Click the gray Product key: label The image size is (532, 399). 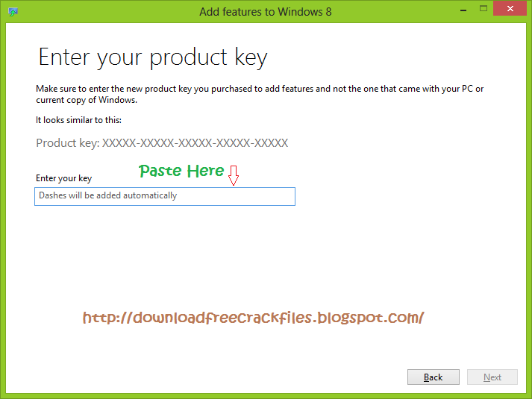point(67,143)
